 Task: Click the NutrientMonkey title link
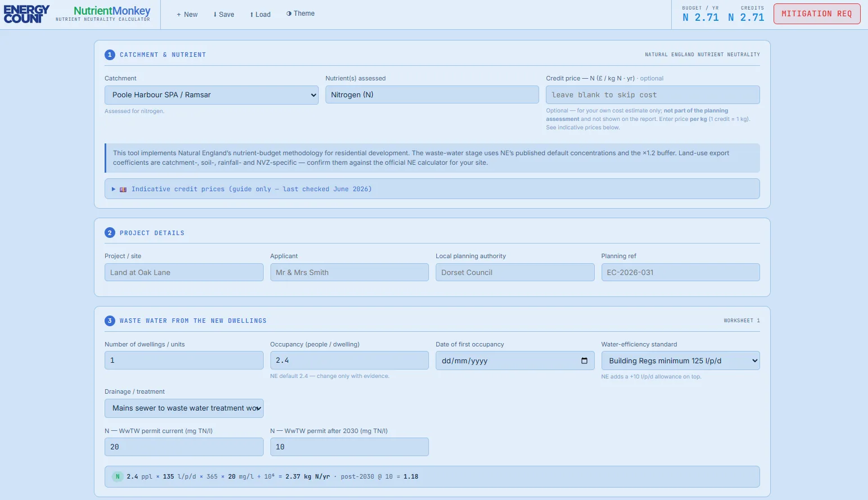coord(112,11)
